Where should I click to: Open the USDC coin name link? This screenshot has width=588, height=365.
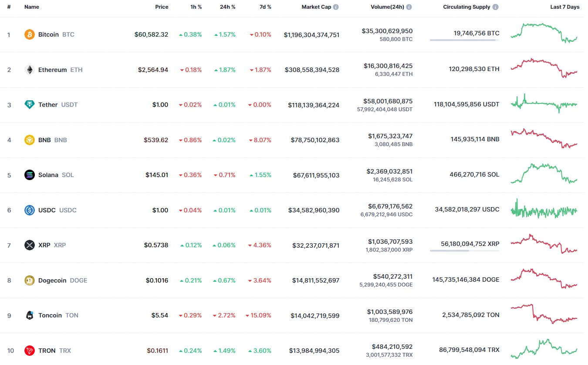47,210
